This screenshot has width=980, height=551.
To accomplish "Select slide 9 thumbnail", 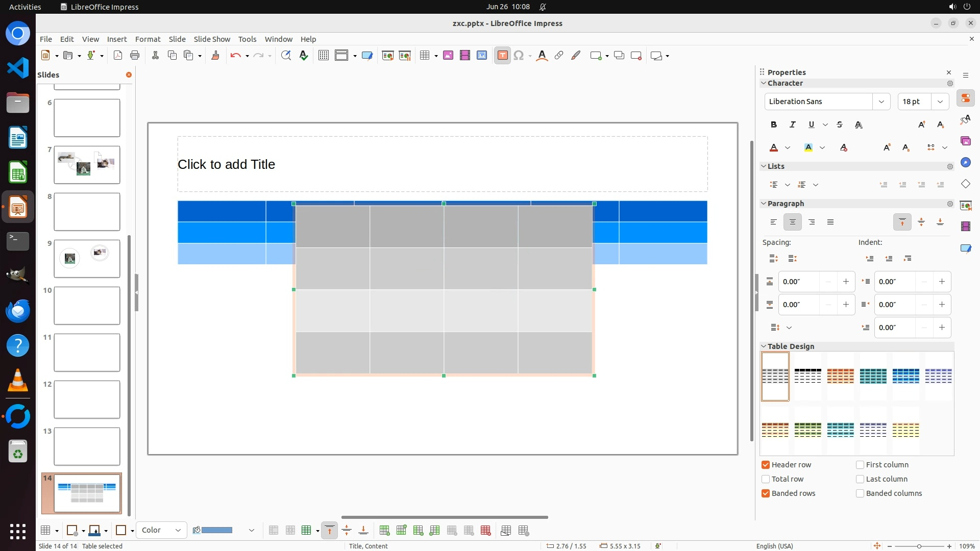I will coord(87,259).
